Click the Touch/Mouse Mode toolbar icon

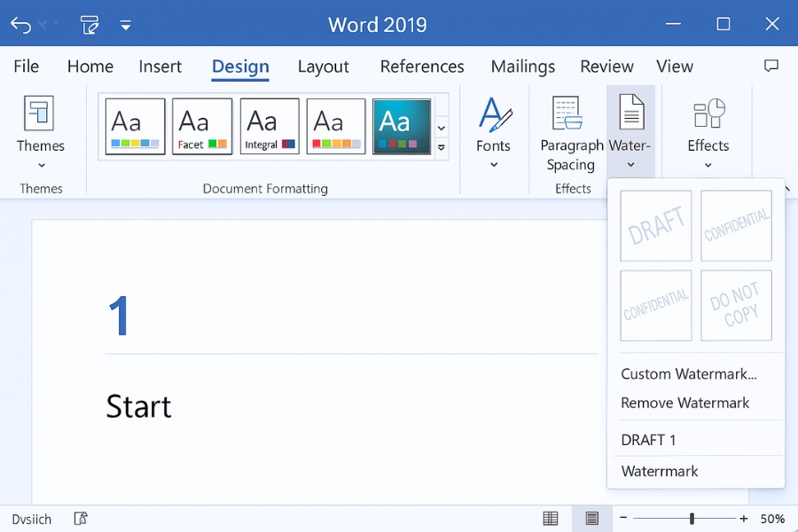tap(90, 24)
